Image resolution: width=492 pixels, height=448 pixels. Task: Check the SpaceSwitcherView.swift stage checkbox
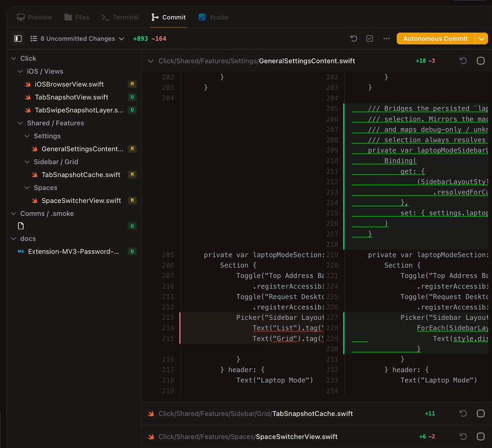click(481, 436)
